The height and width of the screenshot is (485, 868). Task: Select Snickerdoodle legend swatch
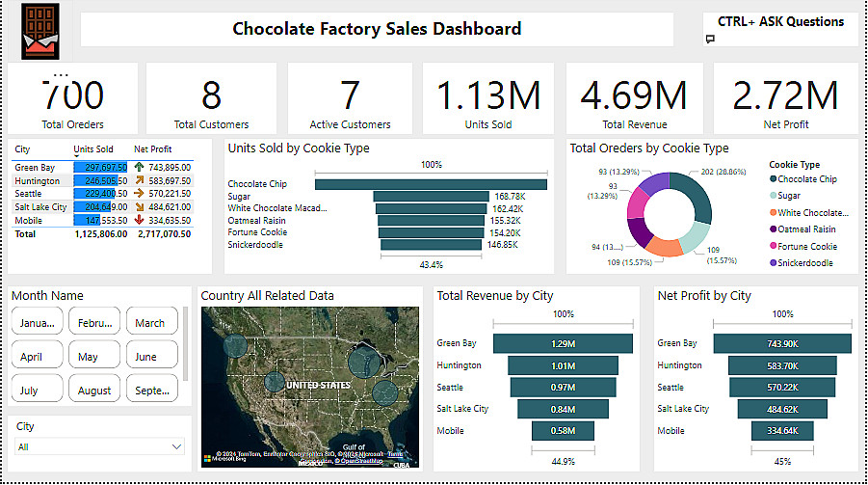(773, 262)
